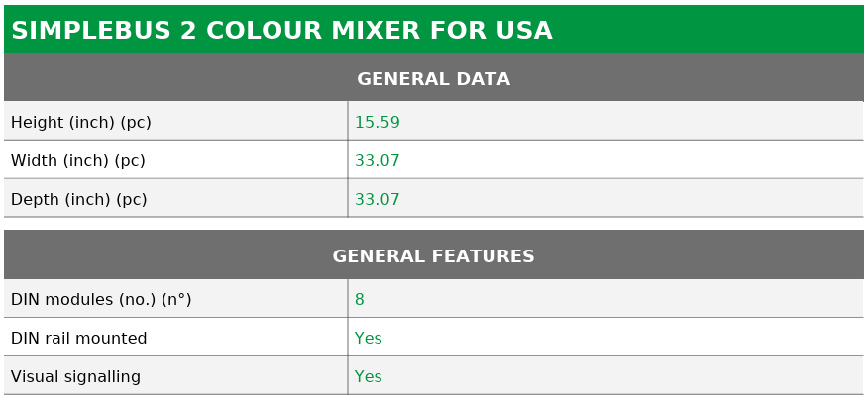The image size is (868, 402).
Task: Click the Yes value for Visual signalling
Action: [x=369, y=376]
